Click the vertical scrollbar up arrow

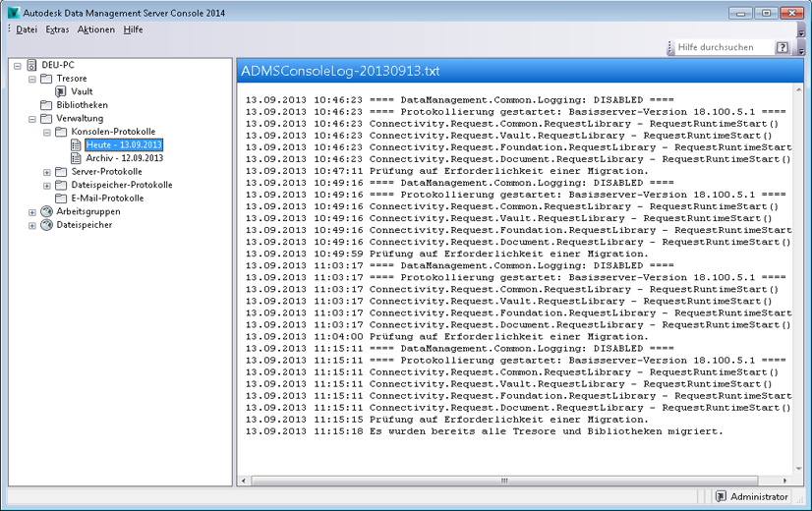tap(798, 90)
